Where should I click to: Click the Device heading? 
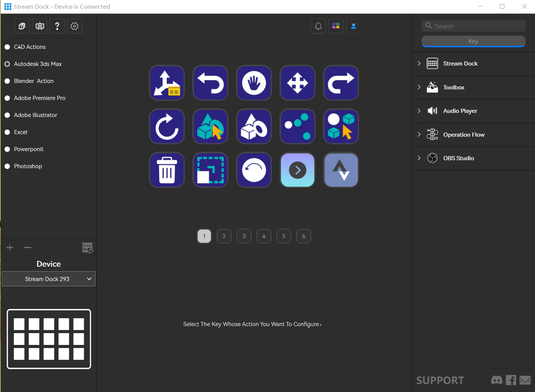point(48,264)
